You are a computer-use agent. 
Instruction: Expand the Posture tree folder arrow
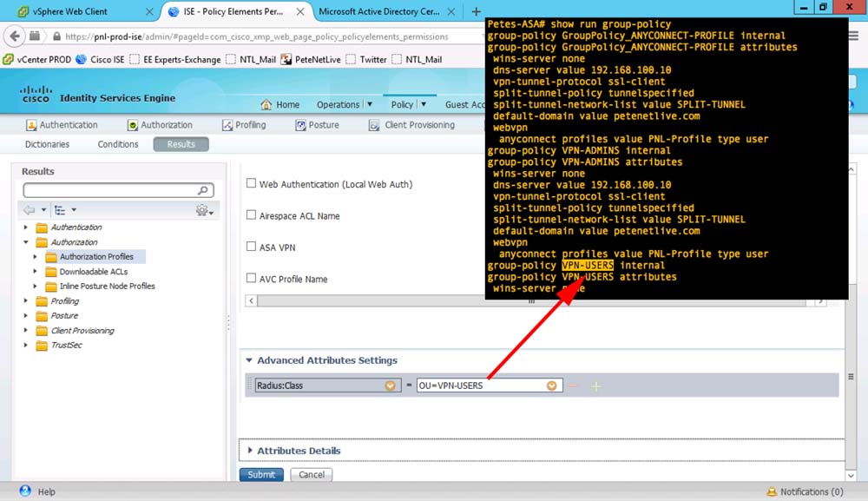pos(25,315)
